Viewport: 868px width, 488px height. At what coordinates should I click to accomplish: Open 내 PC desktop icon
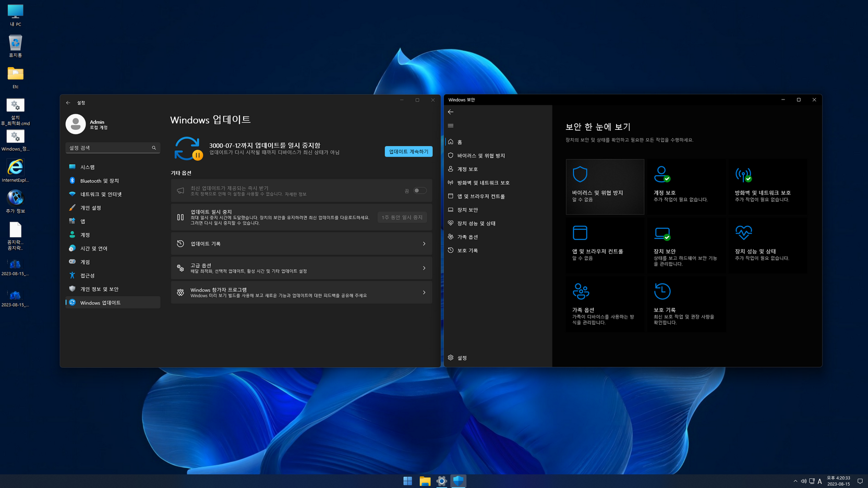click(x=15, y=15)
